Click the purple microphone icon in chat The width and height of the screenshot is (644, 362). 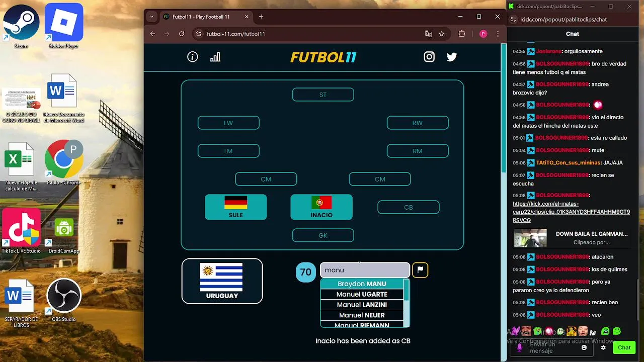[x=520, y=347]
